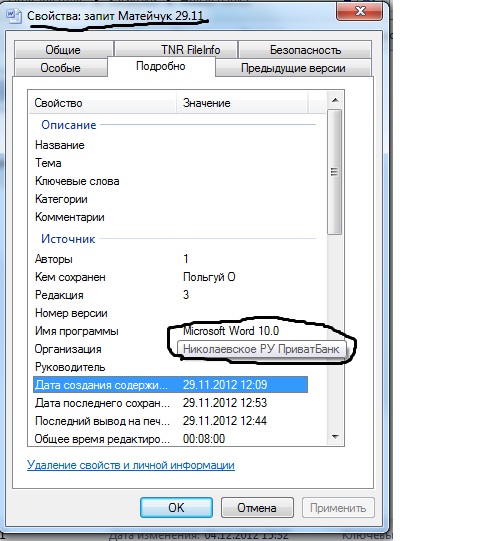This screenshot has height=541, width=478.
Task: Select the Руководитель property row
Action: (170, 367)
